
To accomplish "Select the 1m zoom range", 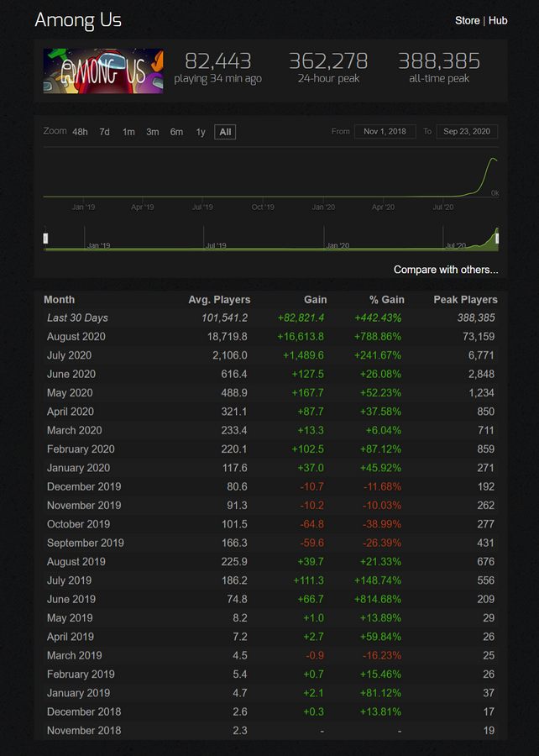I will 128,132.
